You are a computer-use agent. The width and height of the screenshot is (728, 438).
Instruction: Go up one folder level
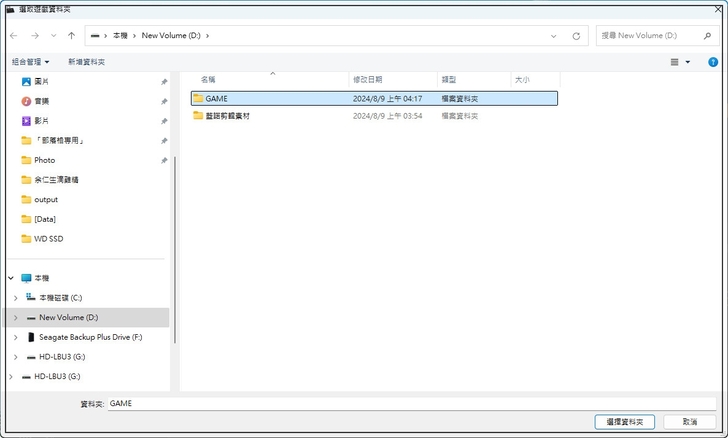click(72, 36)
